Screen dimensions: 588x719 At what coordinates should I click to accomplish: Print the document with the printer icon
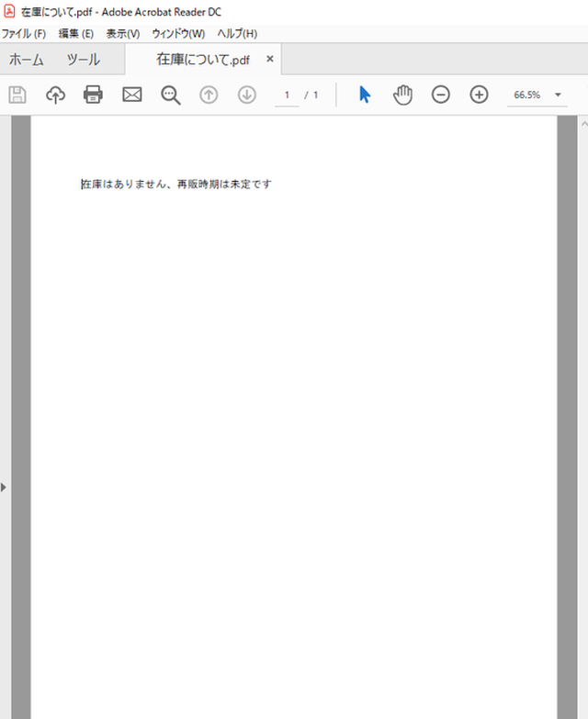pyautogui.click(x=93, y=95)
